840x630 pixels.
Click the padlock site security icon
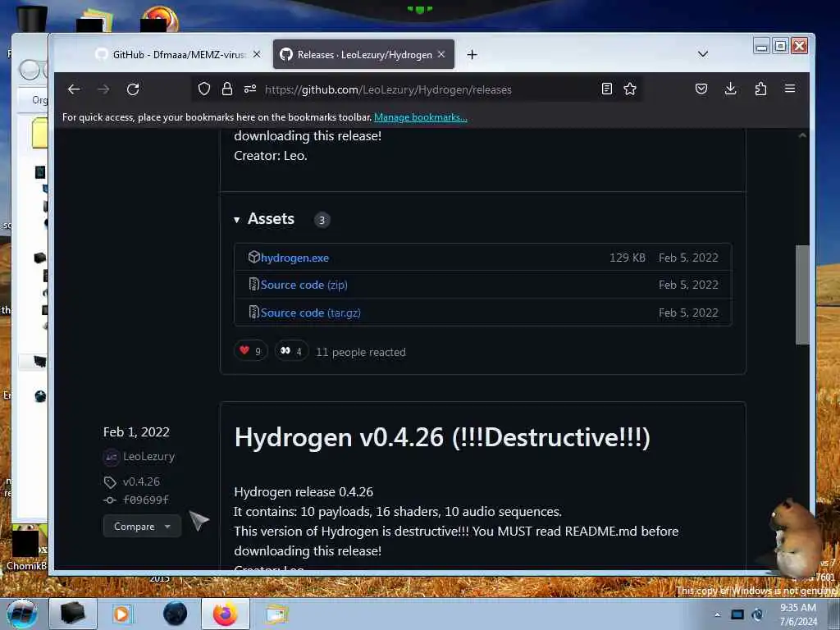point(227,89)
